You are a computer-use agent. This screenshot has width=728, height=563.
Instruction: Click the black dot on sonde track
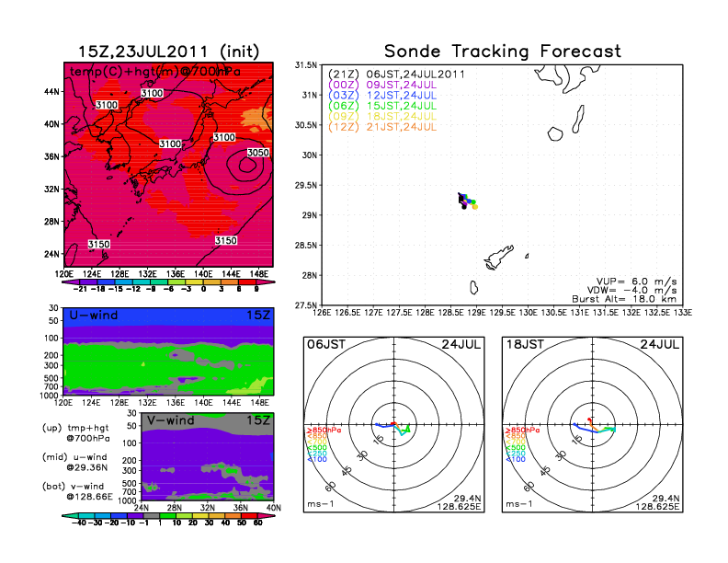(x=464, y=207)
